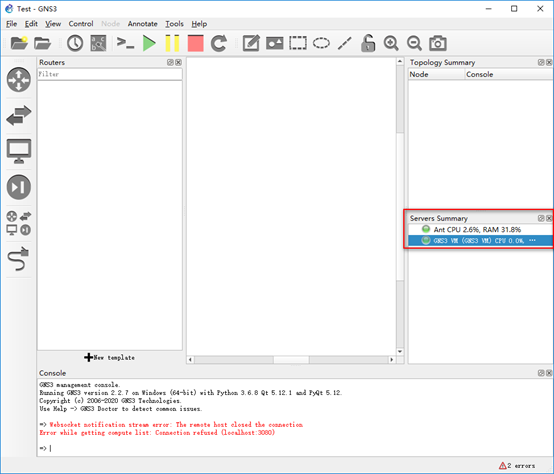
Task: Open Manage snapshots clock icon
Action: coord(75,43)
